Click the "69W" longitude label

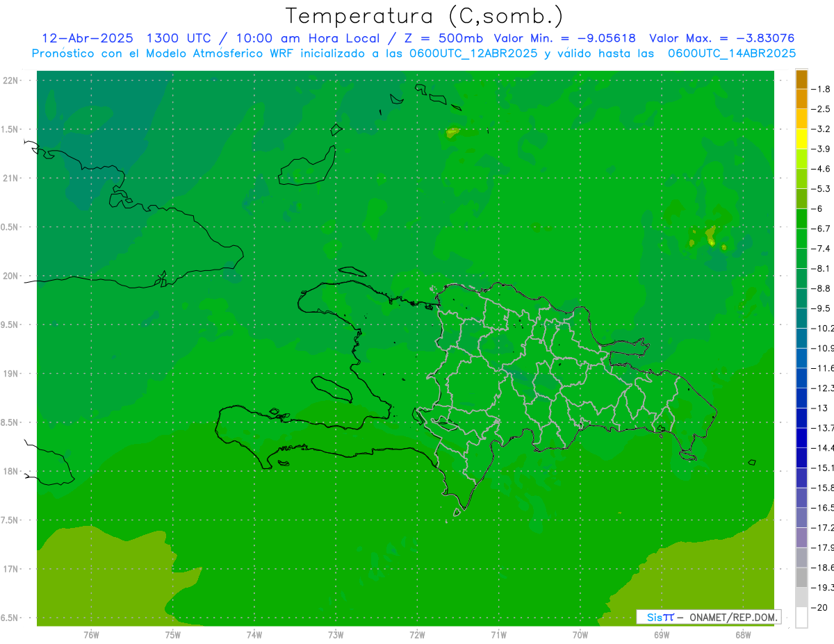pos(662,634)
